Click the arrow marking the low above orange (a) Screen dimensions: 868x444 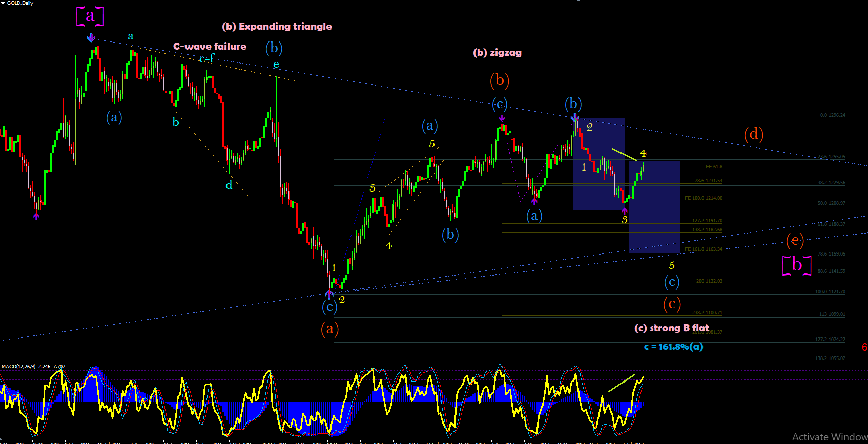point(329,294)
